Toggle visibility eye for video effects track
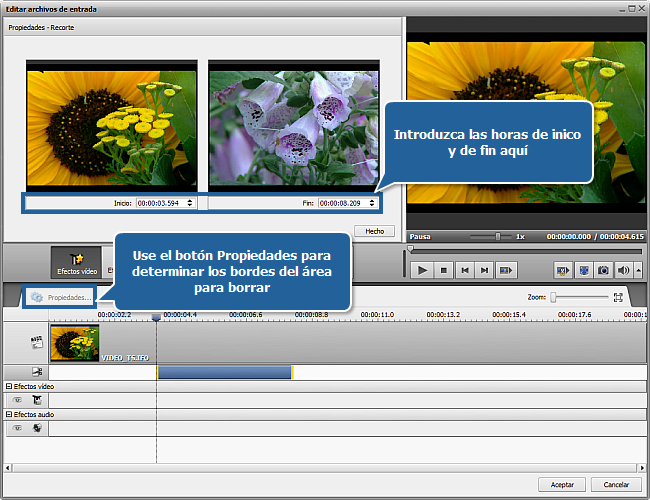 [x=17, y=400]
